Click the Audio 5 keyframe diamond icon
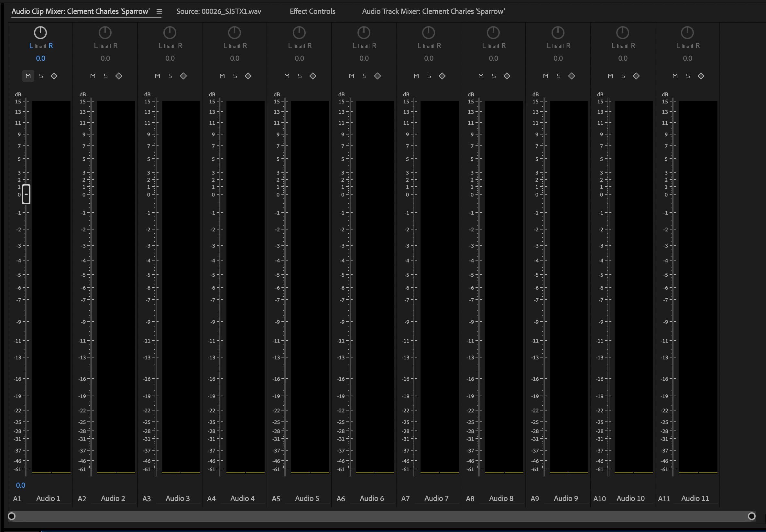This screenshot has width=766, height=532. coord(312,76)
